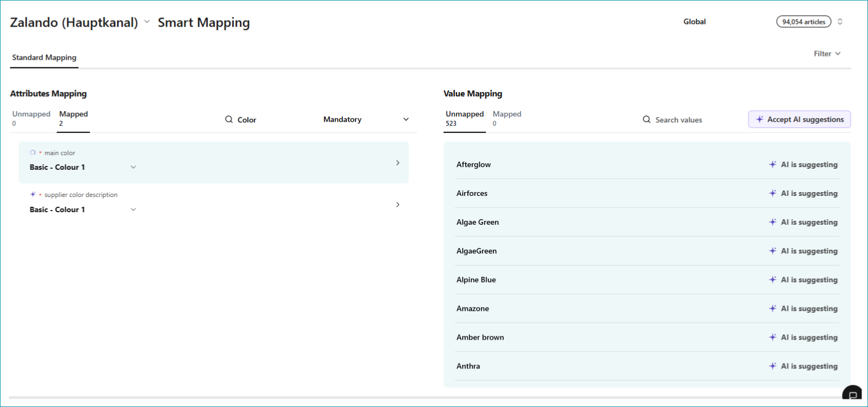Select the AlgaeGreen value row
Viewport: 868px width, 407px height.
pos(647,251)
